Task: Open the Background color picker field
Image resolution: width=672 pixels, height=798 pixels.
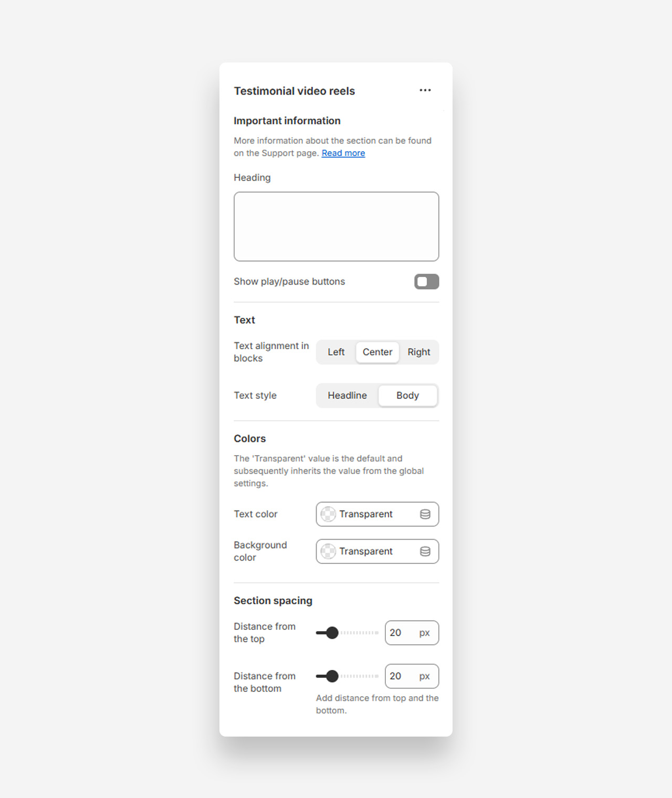Action: (372, 551)
